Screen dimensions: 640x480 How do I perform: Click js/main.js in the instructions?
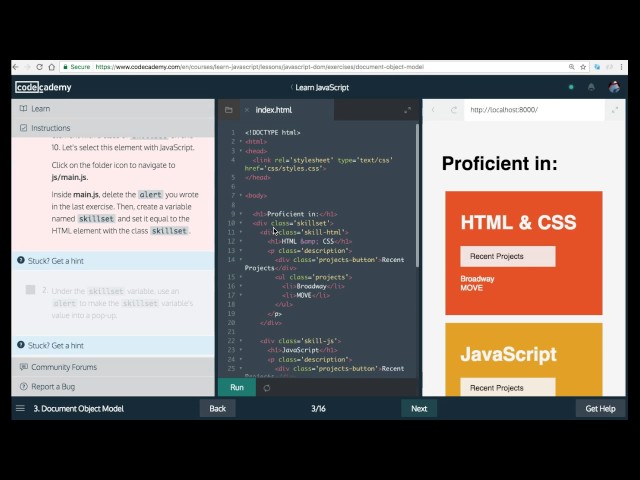pyautogui.click(x=69, y=177)
